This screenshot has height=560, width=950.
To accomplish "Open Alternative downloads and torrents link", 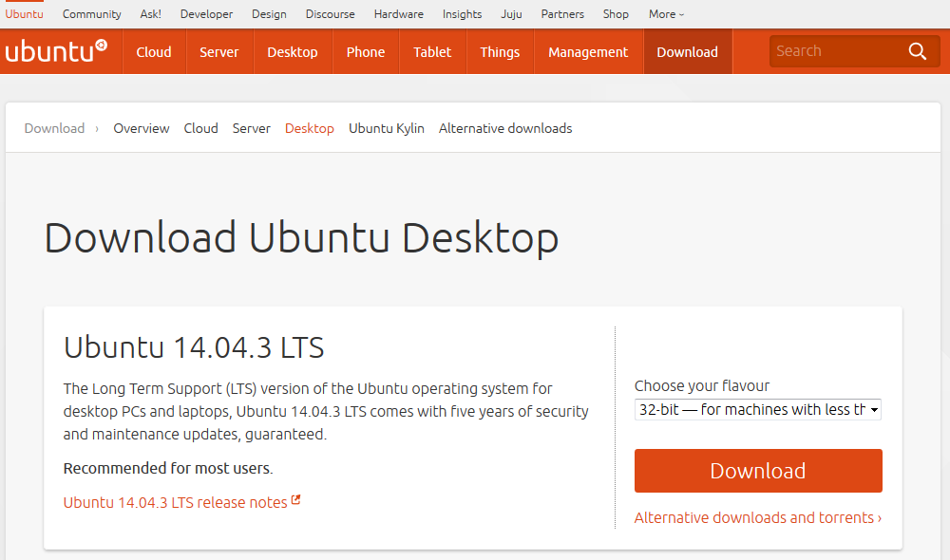I will point(757,517).
